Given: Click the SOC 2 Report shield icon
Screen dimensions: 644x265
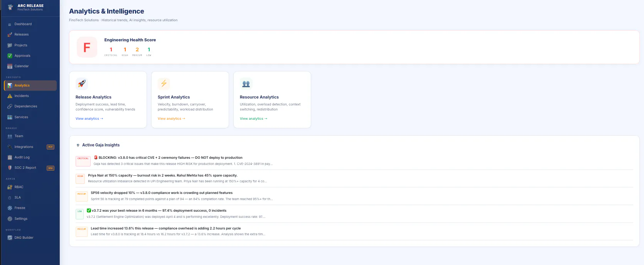Looking at the screenshot, I should [10, 168].
